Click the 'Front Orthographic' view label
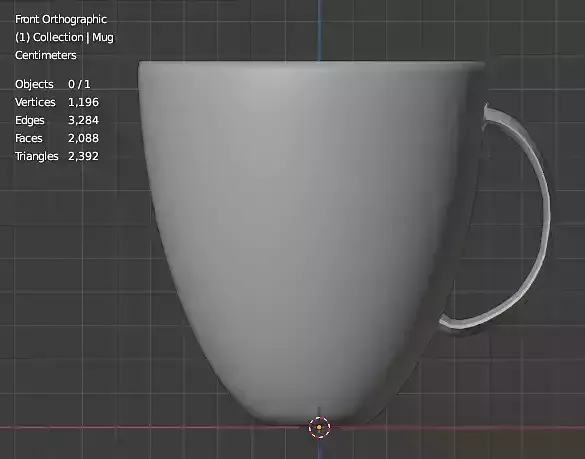The height and width of the screenshot is (459, 585). click(x=61, y=19)
